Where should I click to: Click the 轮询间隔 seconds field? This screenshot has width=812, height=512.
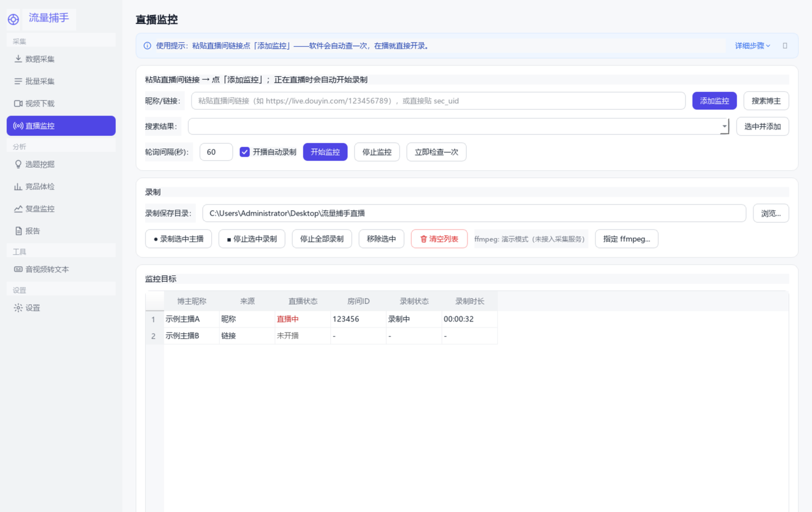(216, 152)
